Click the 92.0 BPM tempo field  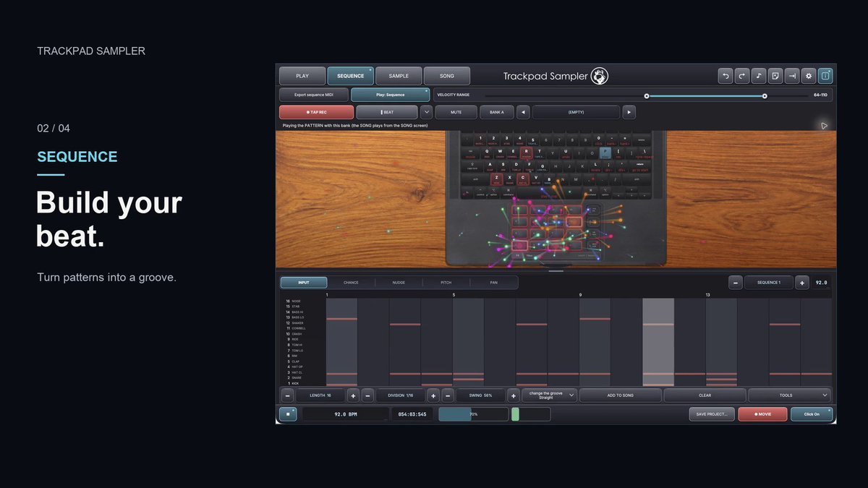point(346,414)
